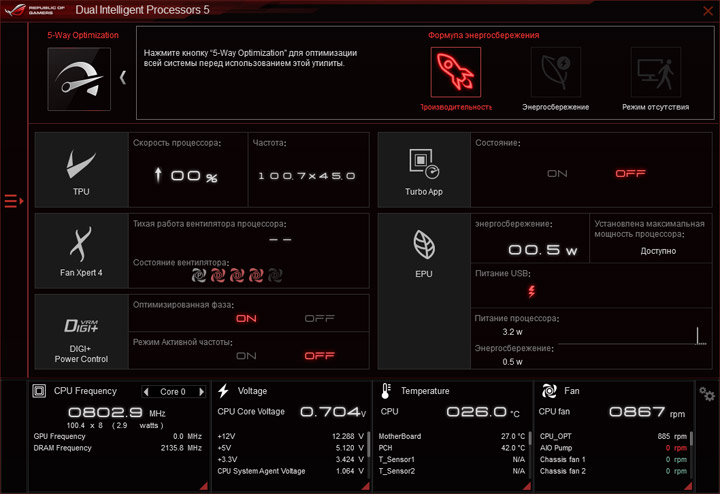Screen dimensions: 720x494
Task: Select the fourth fan status icon
Action: point(256,275)
